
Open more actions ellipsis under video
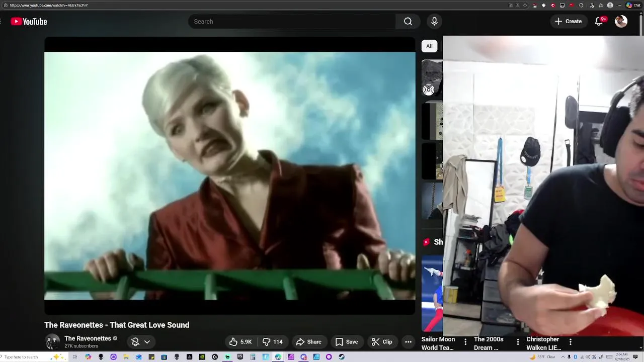coord(409,342)
